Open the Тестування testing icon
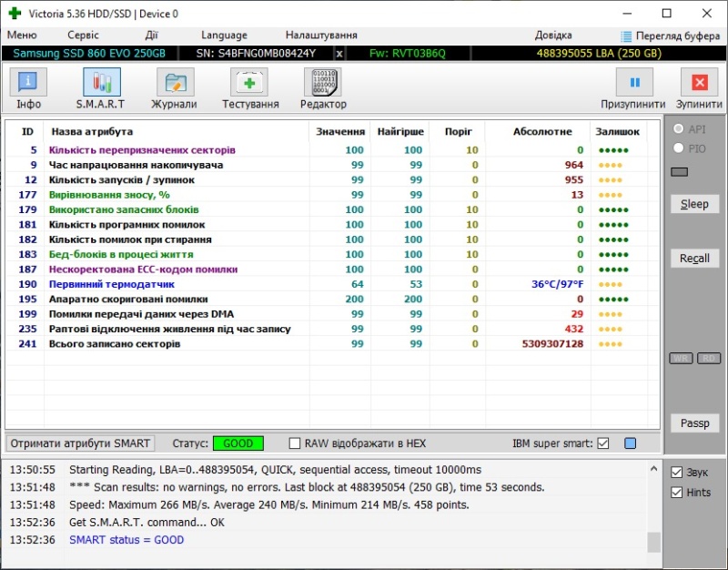 coord(249,83)
